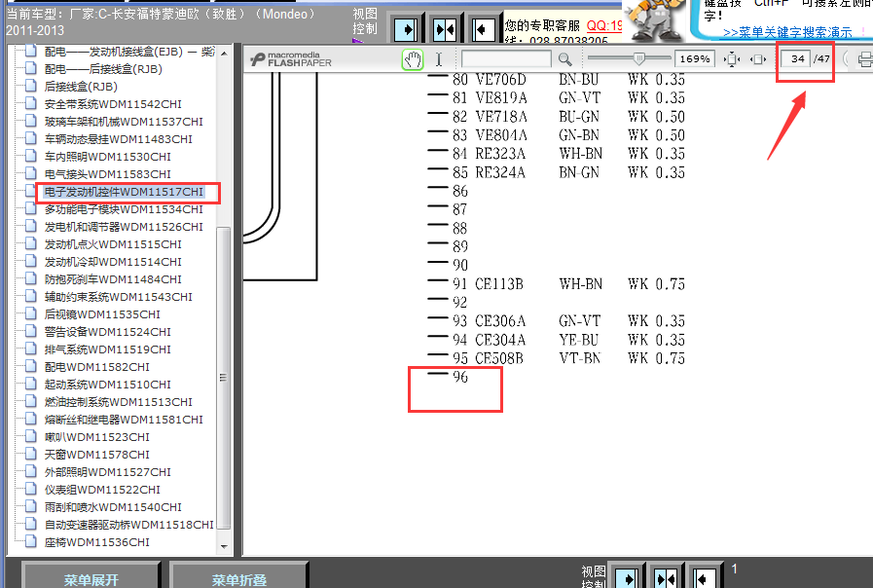Click the fit-width zoom icon

tap(758, 59)
